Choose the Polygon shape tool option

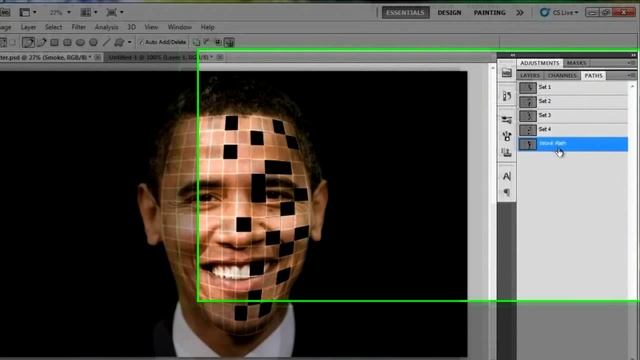93,42
